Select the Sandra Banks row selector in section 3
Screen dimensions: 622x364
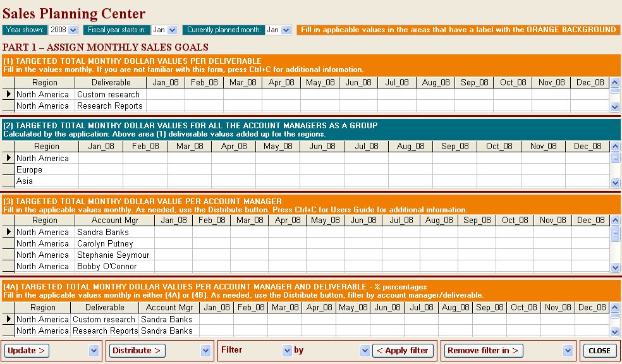tap(8, 232)
